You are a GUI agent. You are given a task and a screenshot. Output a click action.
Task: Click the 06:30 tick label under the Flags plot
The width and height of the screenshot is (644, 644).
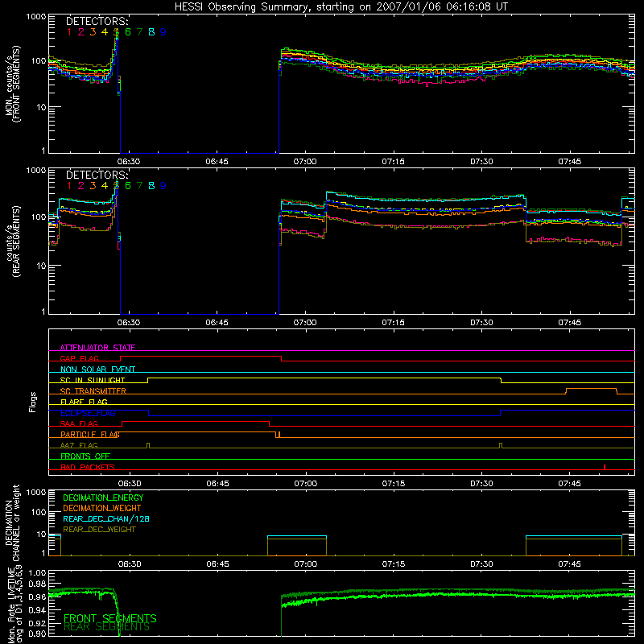click(x=130, y=484)
